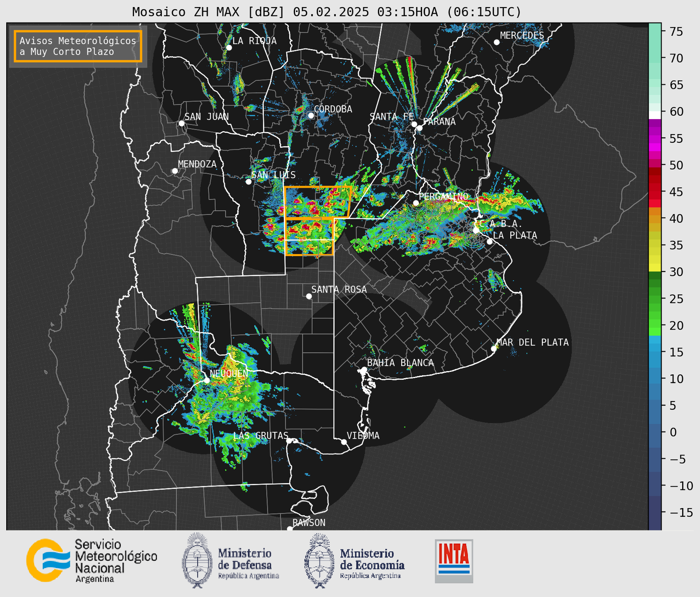Click the SAN LUIS city marker
Image resolution: width=700 pixels, height=597 pixels.
pyautogui.click(x=249, y=182)
